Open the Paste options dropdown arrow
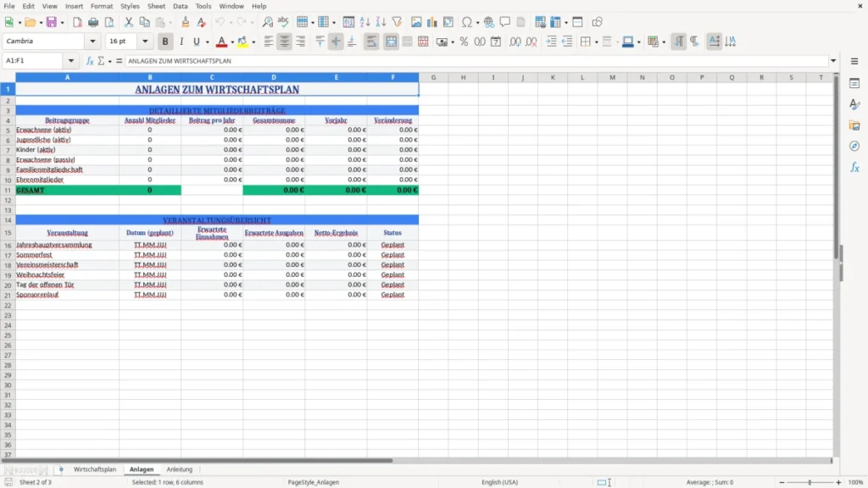The height and width of the screenshot is (488, 868). tap(171, 23)
